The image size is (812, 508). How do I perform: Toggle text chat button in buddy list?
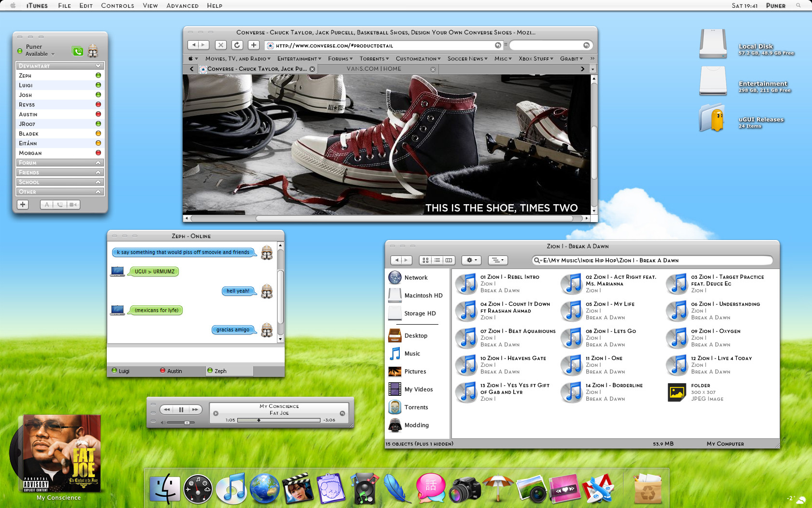tap(47, 205)
